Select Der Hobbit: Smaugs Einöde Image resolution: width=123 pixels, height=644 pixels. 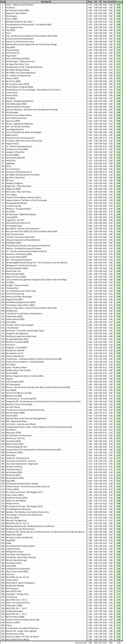tap(17, 70)
